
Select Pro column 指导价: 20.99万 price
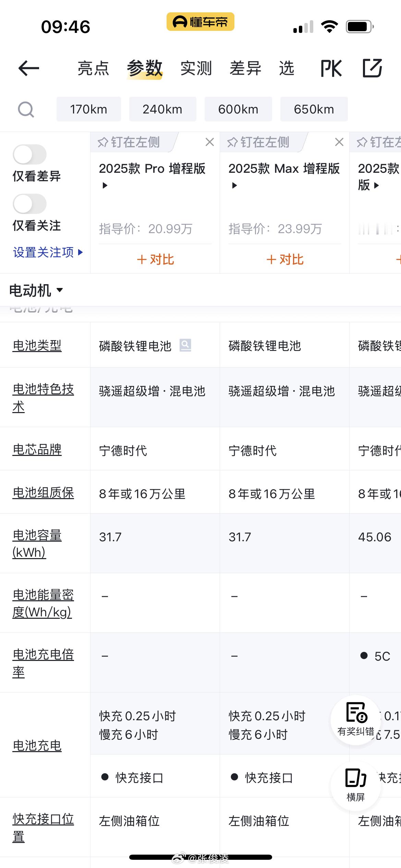[146, 229]
